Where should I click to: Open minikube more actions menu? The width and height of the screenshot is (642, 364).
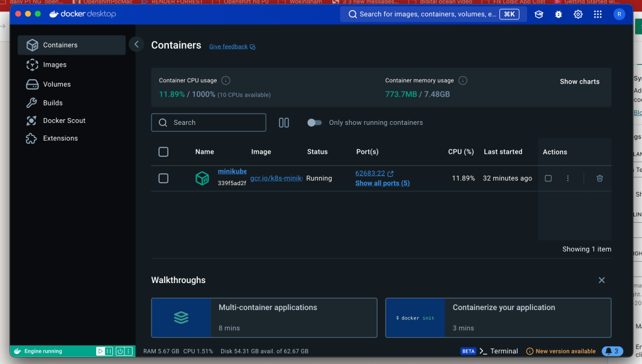[x=567, y=178]
